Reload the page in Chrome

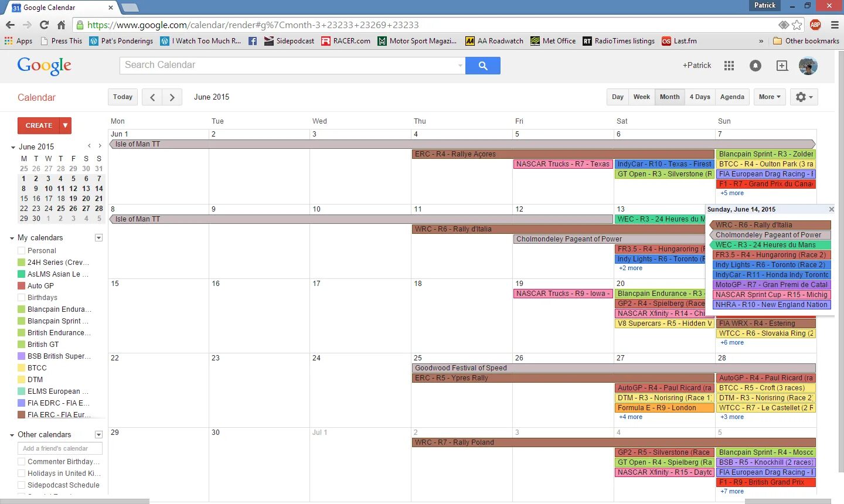[x=44, y=25]
